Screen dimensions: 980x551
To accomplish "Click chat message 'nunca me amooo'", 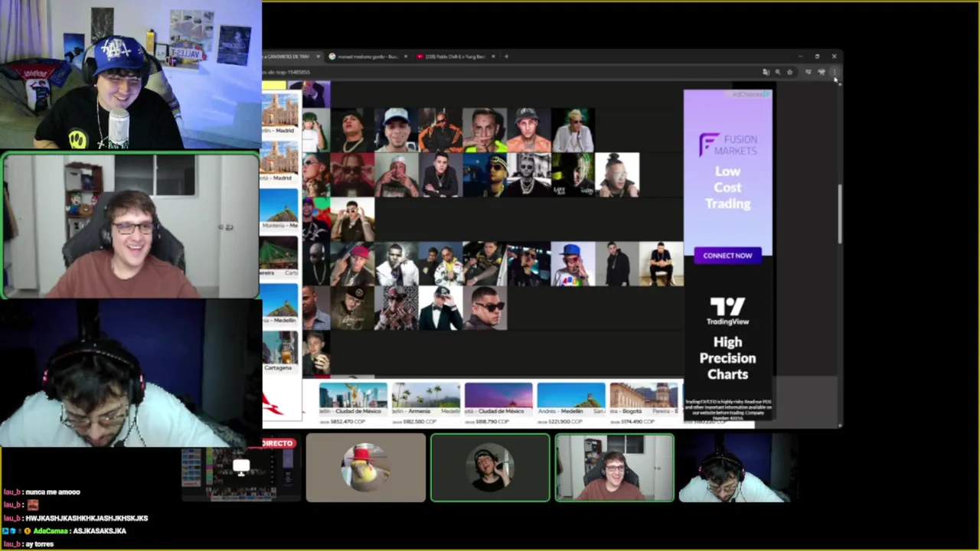I will pos(53,492).
